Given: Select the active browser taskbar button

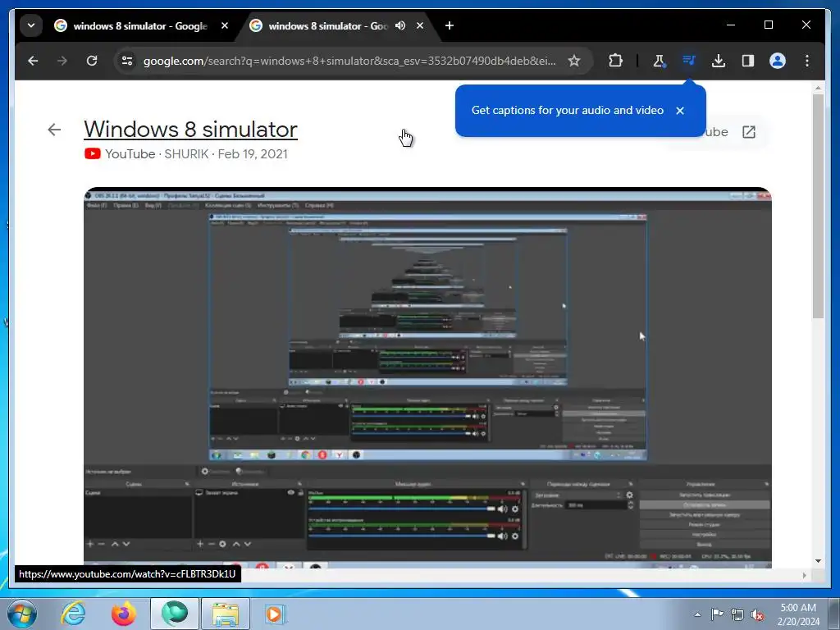Looking at the screenshot, I should pyautogui.click(x=175, y=614).
